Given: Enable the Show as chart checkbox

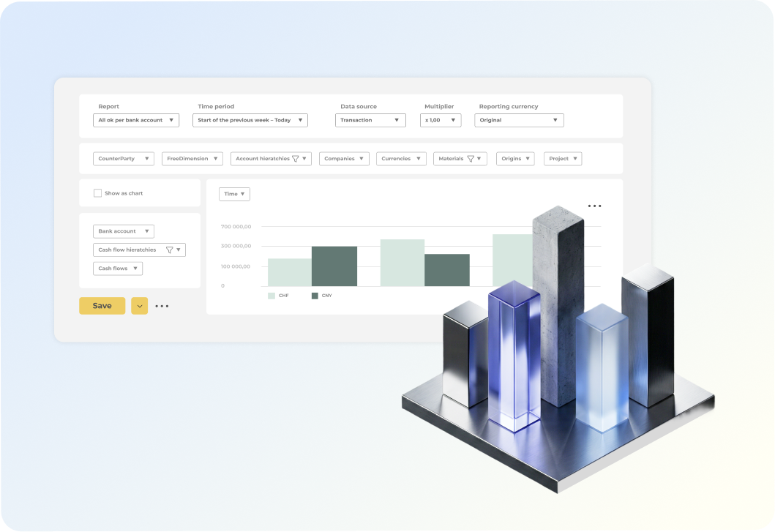Looking at the screenshot, I should [98, 193].
